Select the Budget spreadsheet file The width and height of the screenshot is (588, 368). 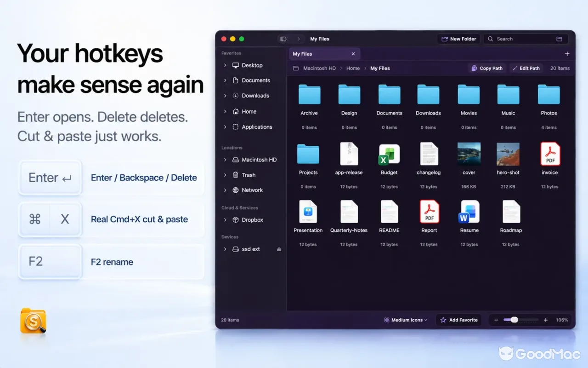tap(389, 154)
